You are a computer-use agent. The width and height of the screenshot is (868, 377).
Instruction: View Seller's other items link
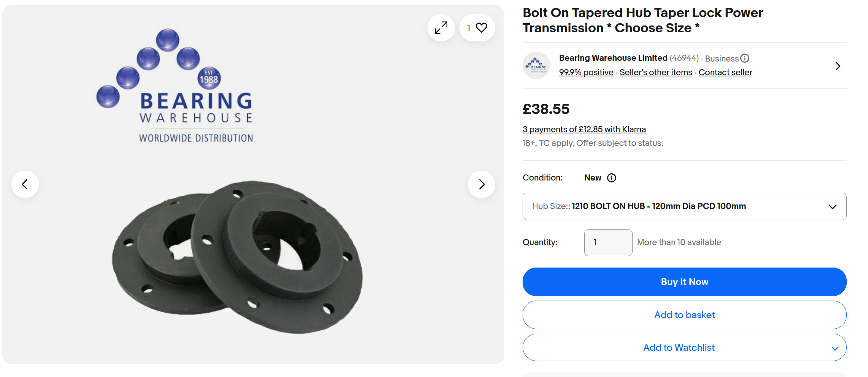pos(655,73)
